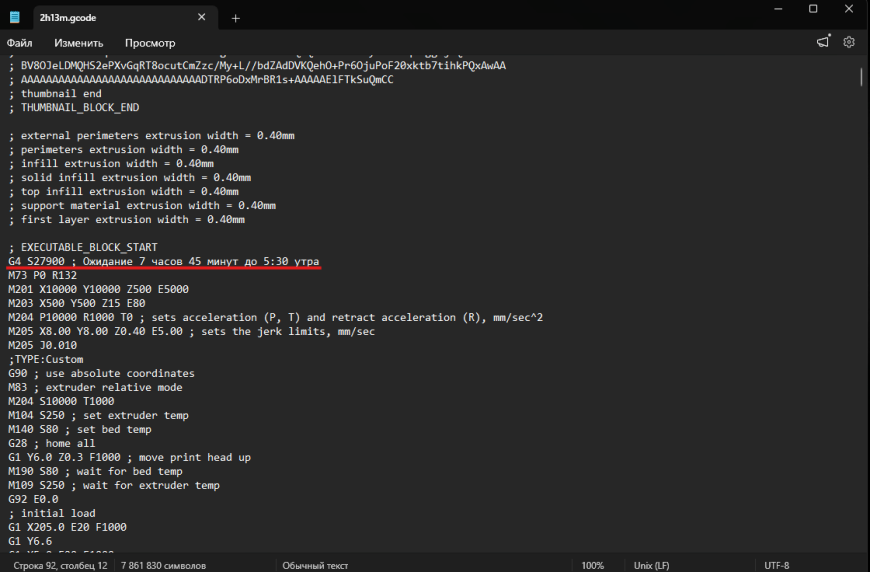The width and height of the screenshot is (870, 572).
Task: Place cursor on G4 S27900 line
Action: pyautogui.click(x=164, y=261)
